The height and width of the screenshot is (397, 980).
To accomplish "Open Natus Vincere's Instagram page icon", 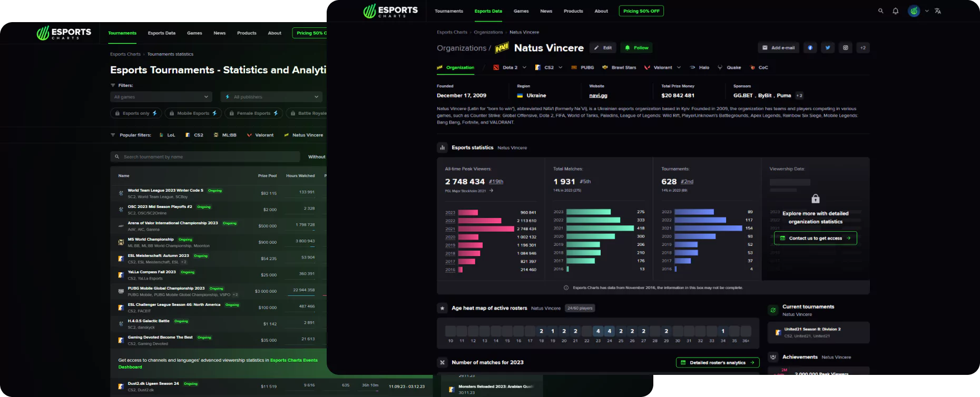I will (x=845, y=48).
